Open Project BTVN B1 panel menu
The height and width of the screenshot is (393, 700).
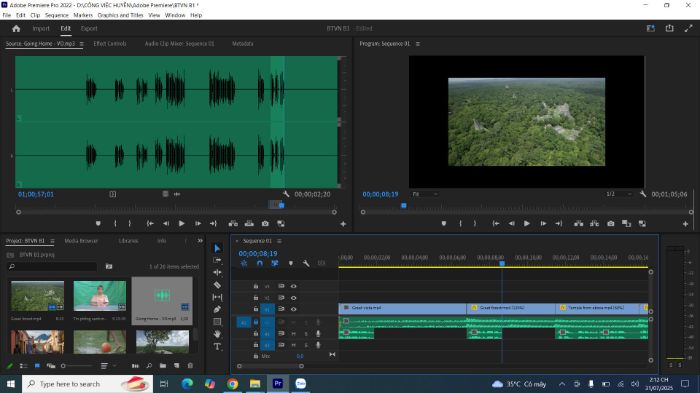click(52, 241)
